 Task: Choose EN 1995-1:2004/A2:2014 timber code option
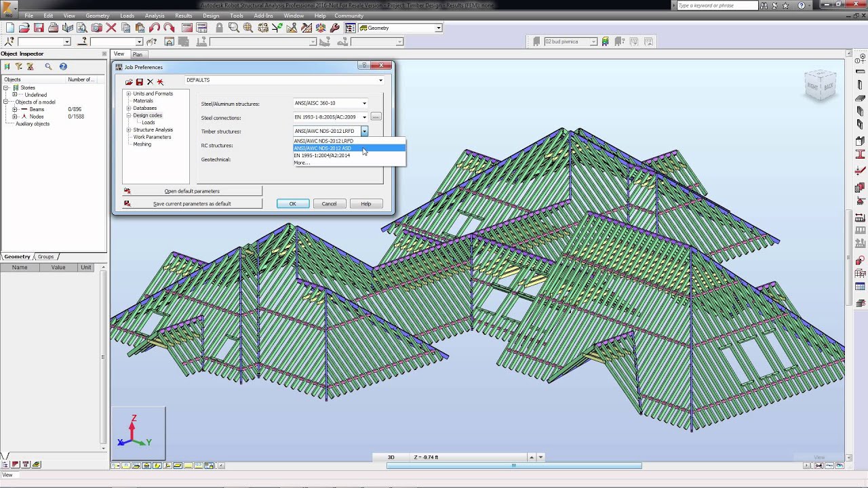tap(322, 155)
